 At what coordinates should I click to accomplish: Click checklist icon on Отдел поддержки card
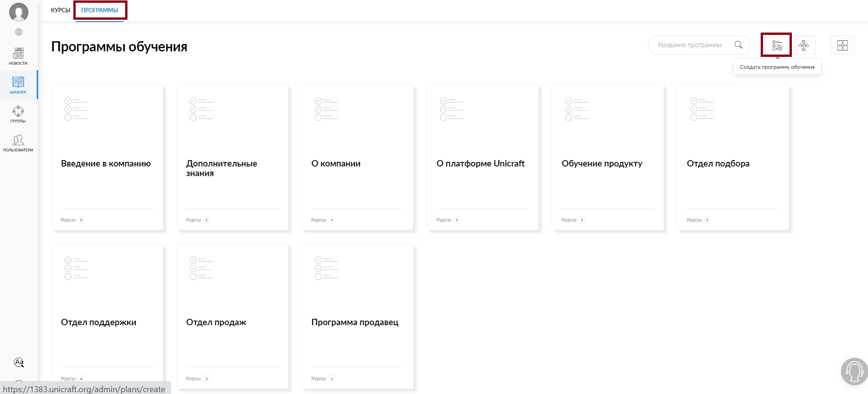point(76,268)
